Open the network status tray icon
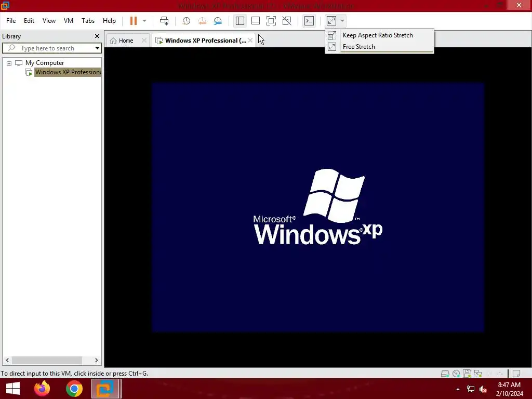Screen dimensions: 532x399 [x=471, y=389]
